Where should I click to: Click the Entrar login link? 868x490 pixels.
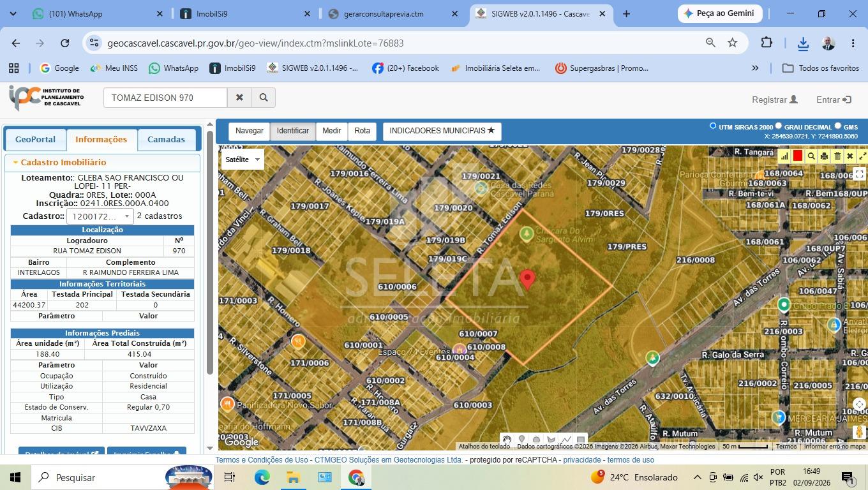(x=834, y=100)
